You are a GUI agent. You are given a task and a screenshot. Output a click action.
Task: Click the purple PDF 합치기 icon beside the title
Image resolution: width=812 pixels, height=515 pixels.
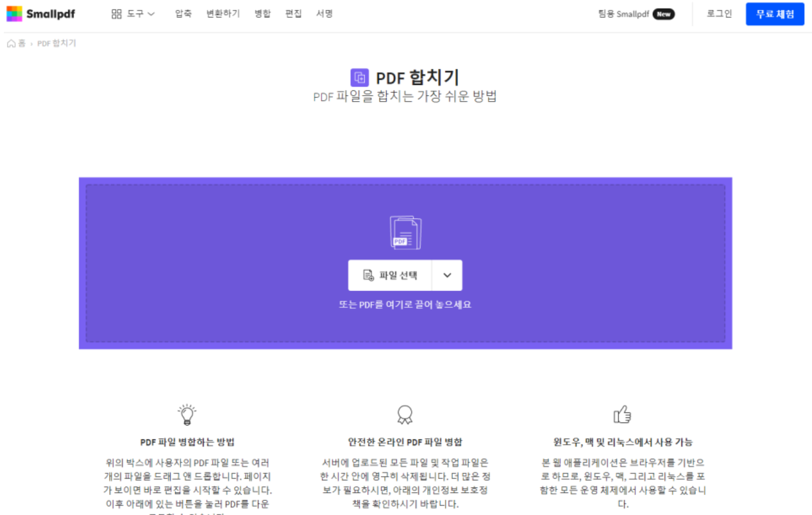pos(359,77)
